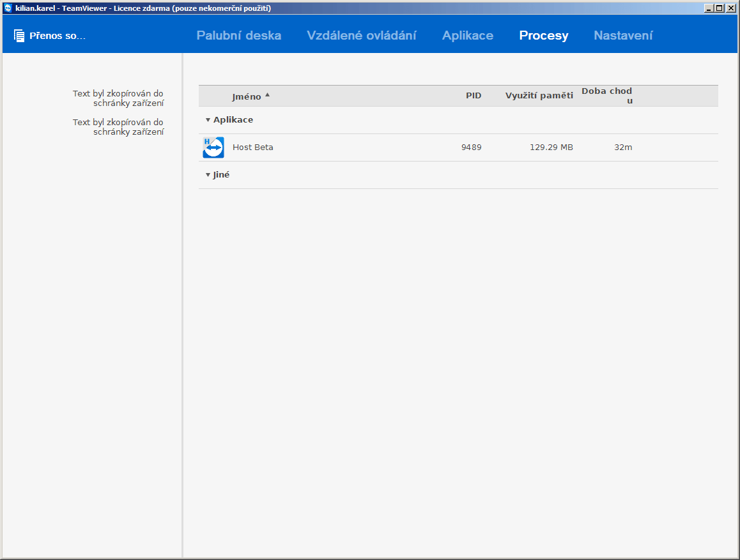Click the TeamViewer icon in title bar
Viewport: 740px width, 560px height.
tap(8, 8)
